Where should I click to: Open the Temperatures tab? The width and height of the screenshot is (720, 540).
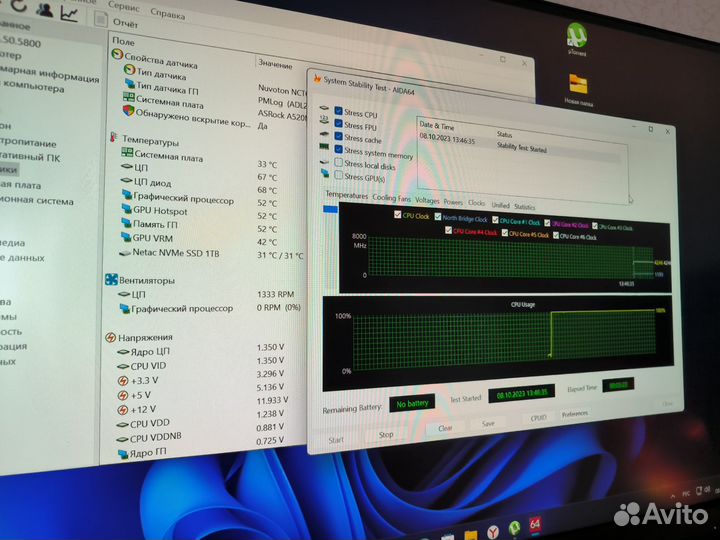coord(346,195)
